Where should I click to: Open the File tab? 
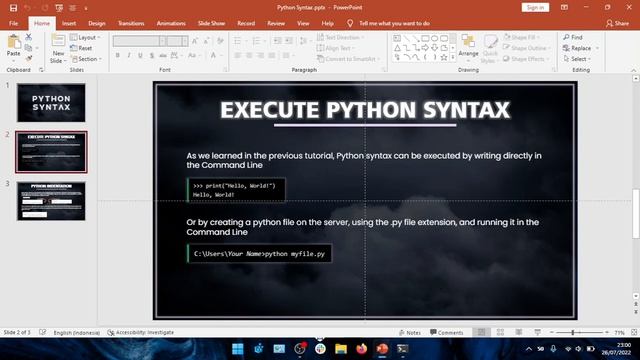(13, 23)
